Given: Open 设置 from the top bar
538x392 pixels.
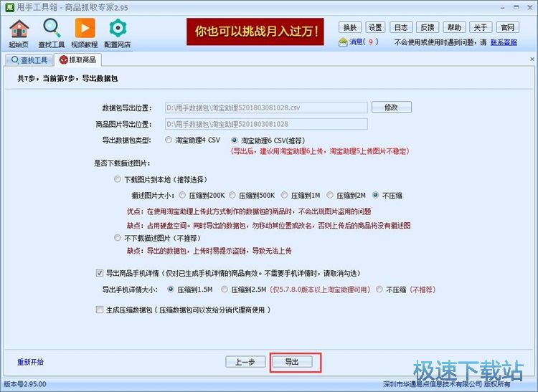Looking at the screenshot, I should click(375, 27).
